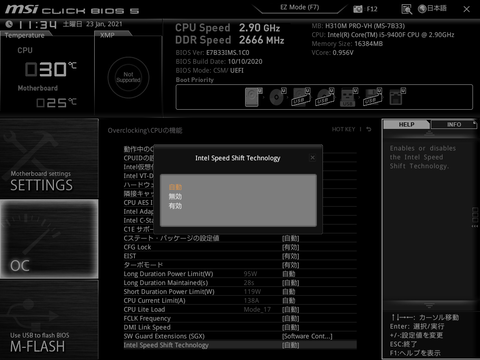The height and width of the screenshot is (360, 480).
Task: Open Long Duration Maintained(s) [自動] value
Action: (290, 283)
